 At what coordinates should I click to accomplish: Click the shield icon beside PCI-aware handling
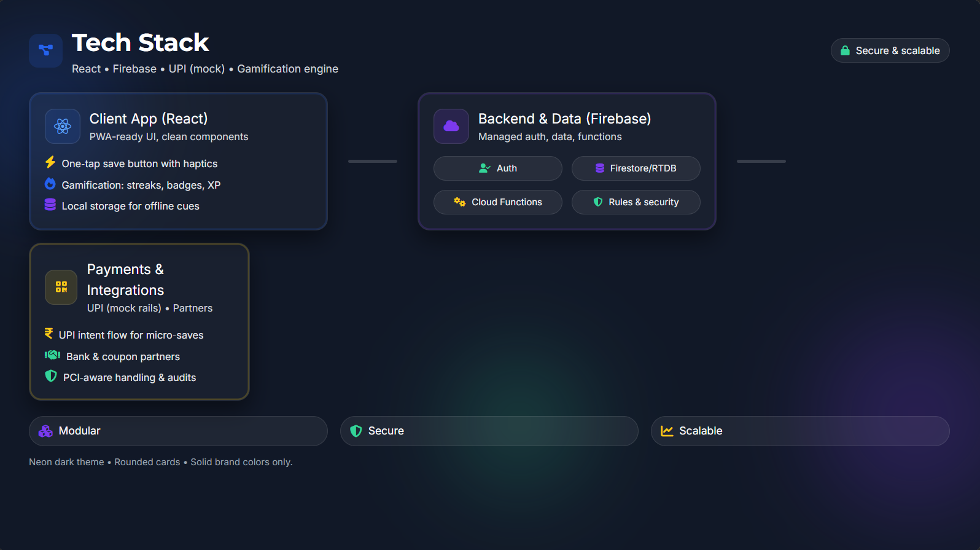[x=51, y=375]
